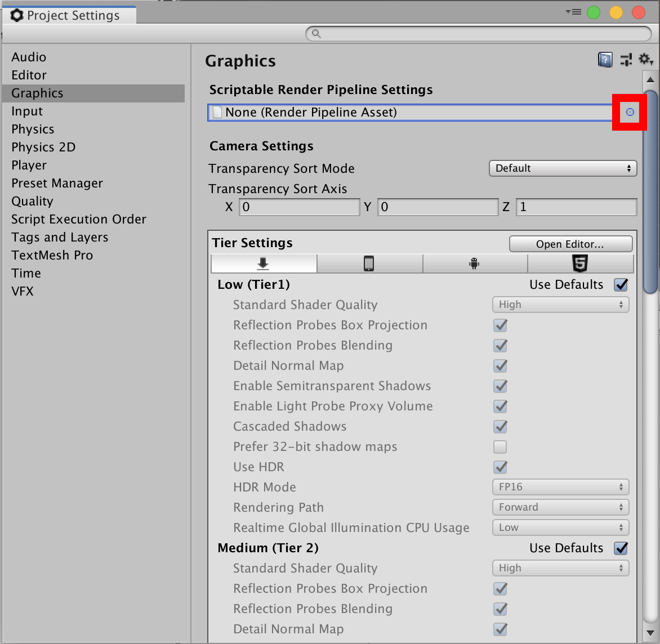Open the Render Pipeline Asset object picker
Image resolution: width=660 pixels, height=644 pixels.
click(x=630, y=112)
